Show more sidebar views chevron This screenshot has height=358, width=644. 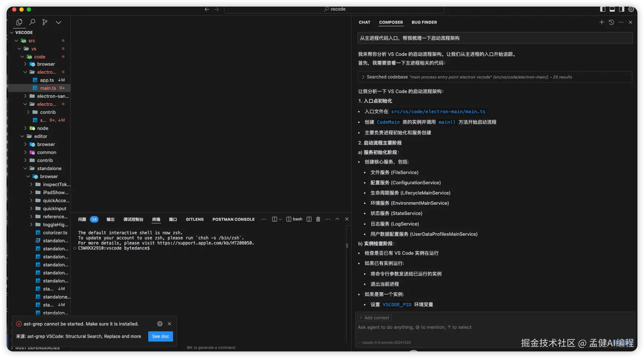pyautogui.click(x=58, y=22)
